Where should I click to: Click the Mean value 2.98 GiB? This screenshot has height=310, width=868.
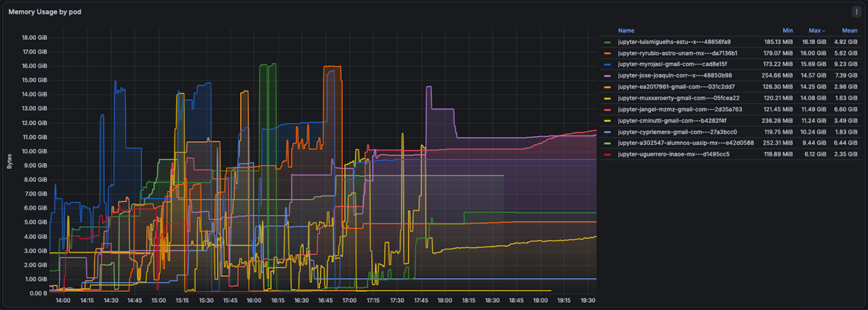pyautogui.click(x=846, y=86)
